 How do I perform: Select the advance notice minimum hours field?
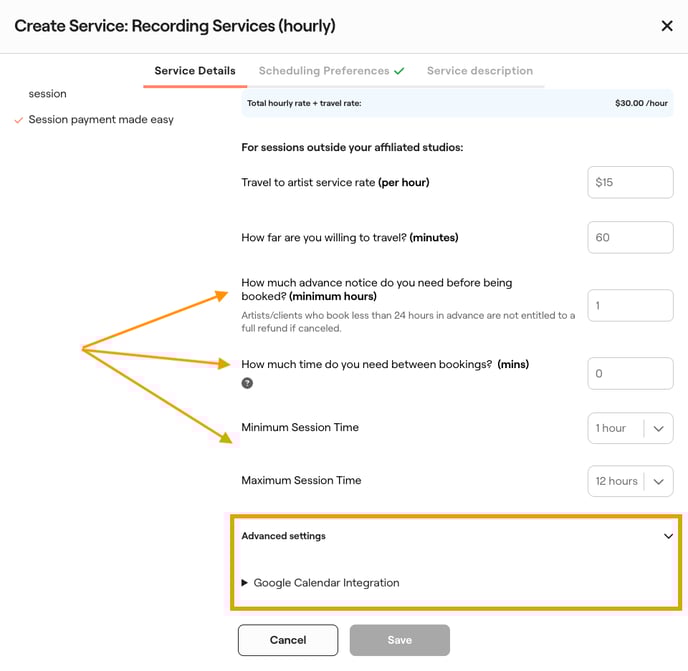click(x=630, y=306)
